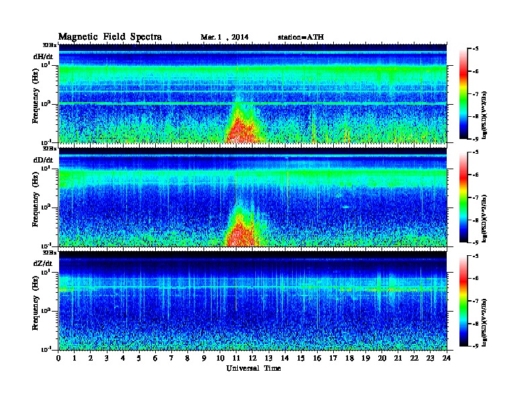The height and width of the screenshot is (411, 532).
Task: Click the "-6" tick on dZ/dt colorbar
Action: 476,278
